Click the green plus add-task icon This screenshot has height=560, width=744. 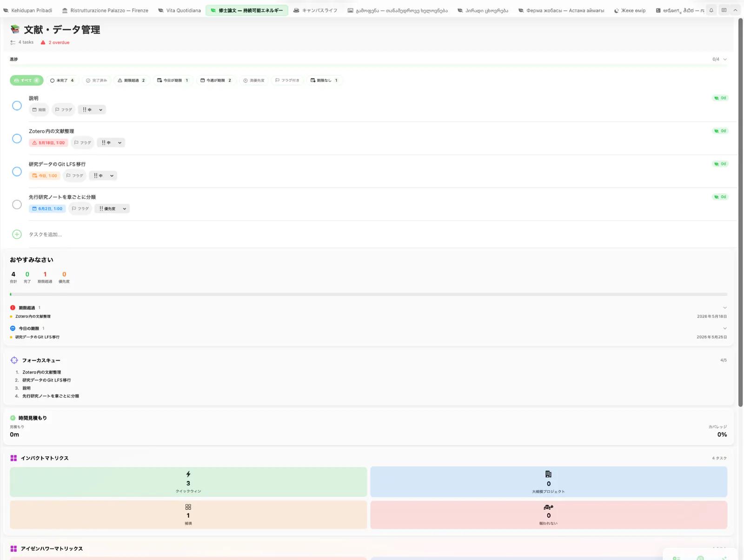click(17, 234)
